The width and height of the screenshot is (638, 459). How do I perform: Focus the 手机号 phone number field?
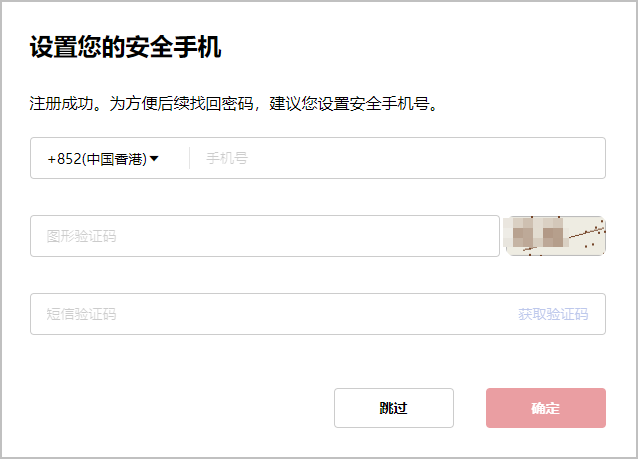(397, 158)
